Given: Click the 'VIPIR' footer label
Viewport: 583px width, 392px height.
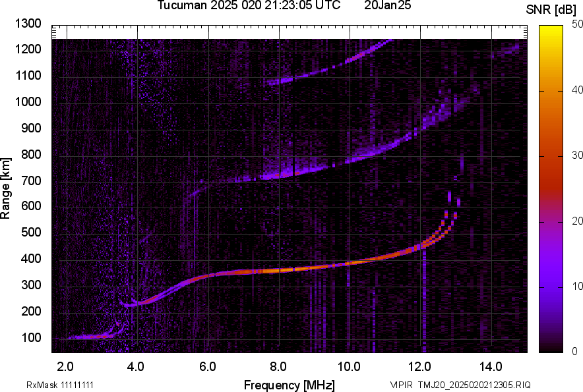Looking at the screenshot, I should coord(401,385).
